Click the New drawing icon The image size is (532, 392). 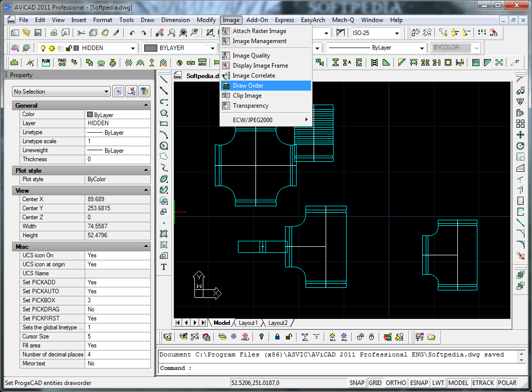[15, 33]
